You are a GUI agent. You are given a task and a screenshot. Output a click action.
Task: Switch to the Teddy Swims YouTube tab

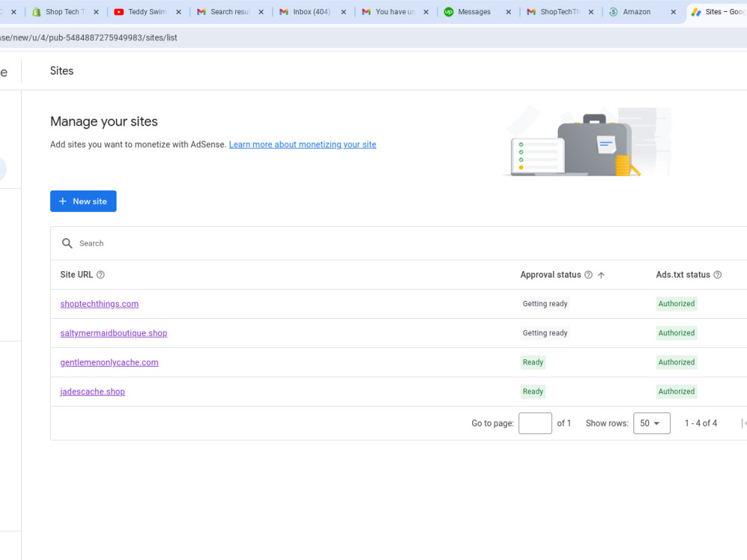click(x=148, y=12)
